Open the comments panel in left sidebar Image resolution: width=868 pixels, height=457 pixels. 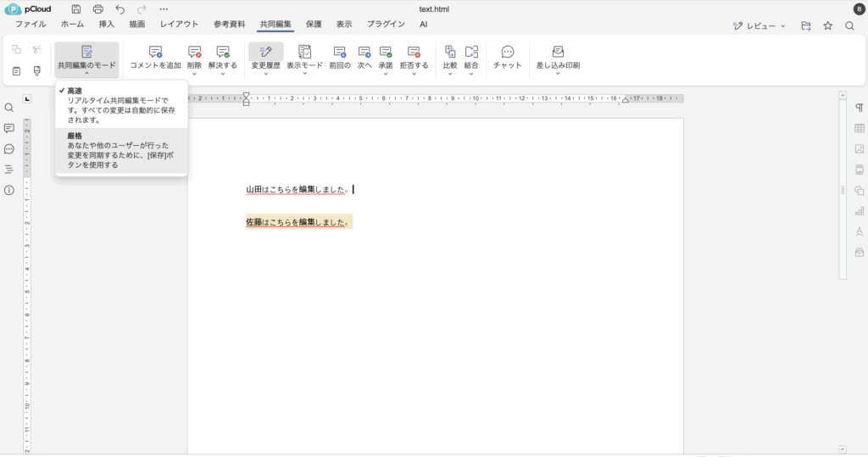[8, 129]
